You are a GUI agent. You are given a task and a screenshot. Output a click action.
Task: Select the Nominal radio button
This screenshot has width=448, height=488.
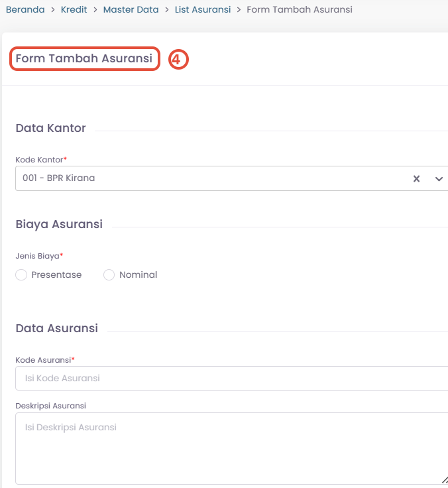pos(109,274)
